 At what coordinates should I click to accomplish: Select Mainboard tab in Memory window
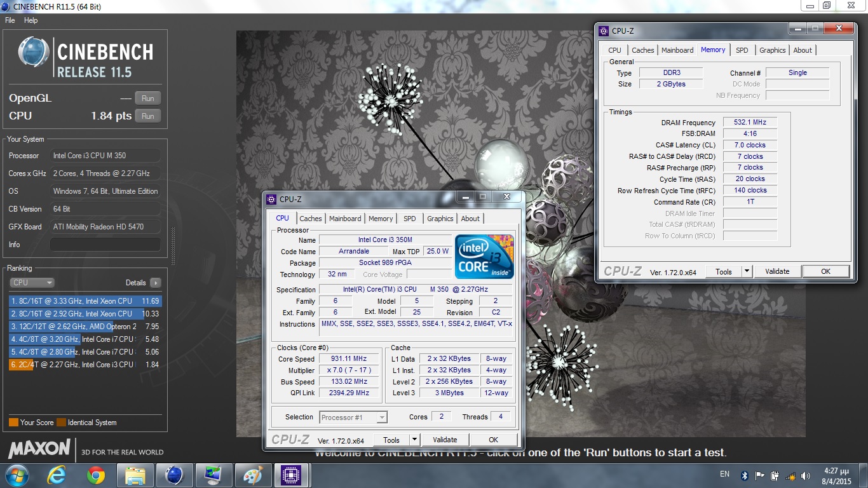[677, 50]
